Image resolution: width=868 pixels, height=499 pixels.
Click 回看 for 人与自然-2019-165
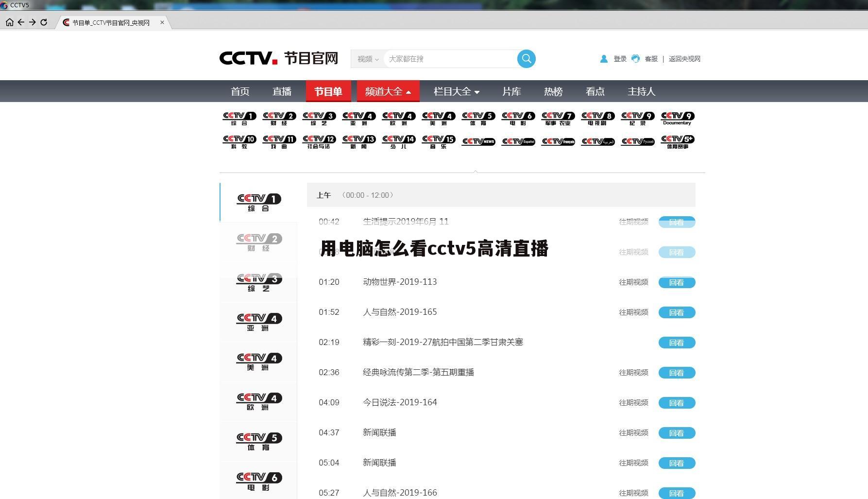click(677, 312)
